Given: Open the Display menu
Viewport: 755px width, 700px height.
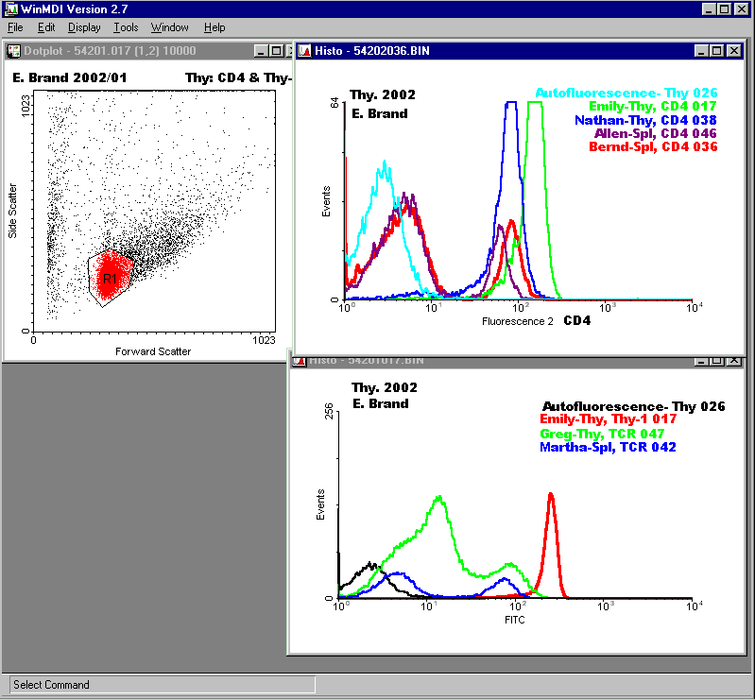Looking at the screenshot, I should tap(84, 27).
